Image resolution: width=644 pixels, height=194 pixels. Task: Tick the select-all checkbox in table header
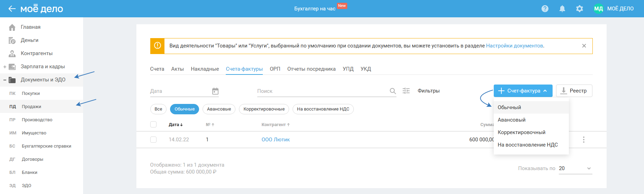(x=153, y=124)
